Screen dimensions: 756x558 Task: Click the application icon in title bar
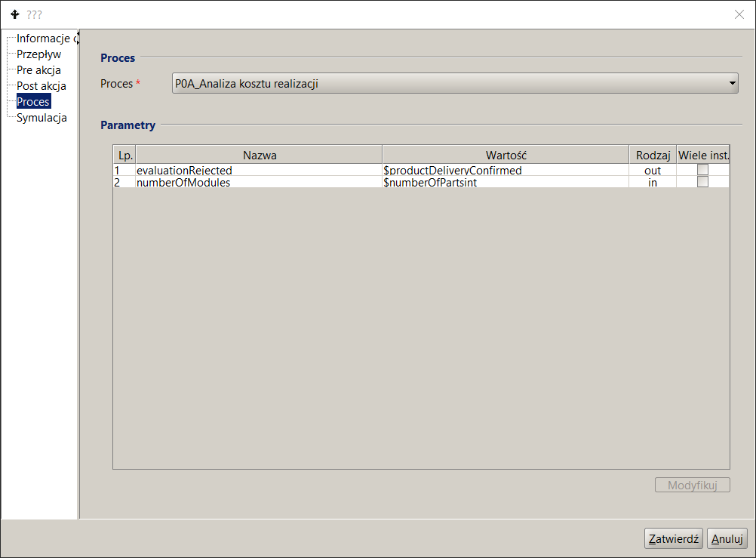tap(14, 14)
